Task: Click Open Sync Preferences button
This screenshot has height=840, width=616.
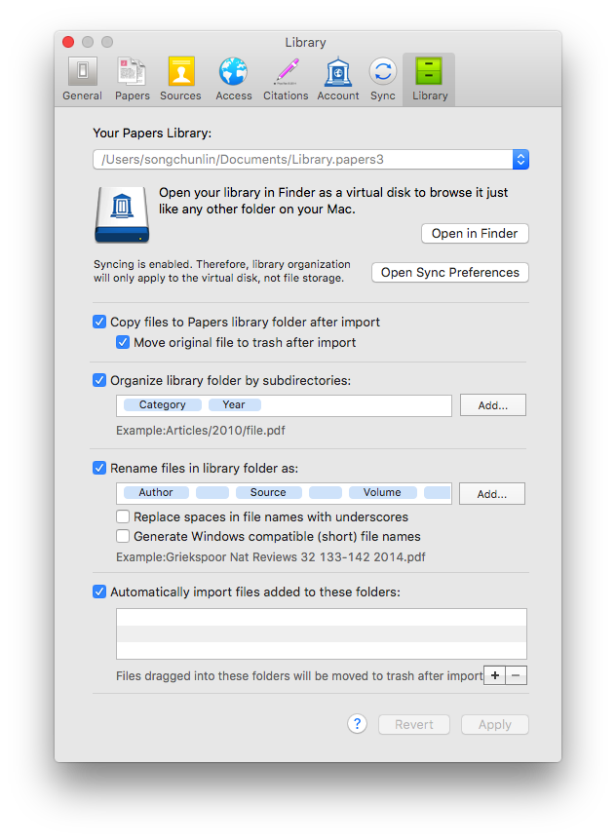Action: coord(450,272)
